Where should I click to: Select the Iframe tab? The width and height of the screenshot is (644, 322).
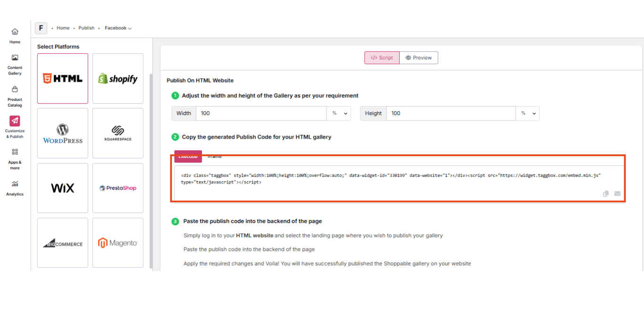coord(215,157)
